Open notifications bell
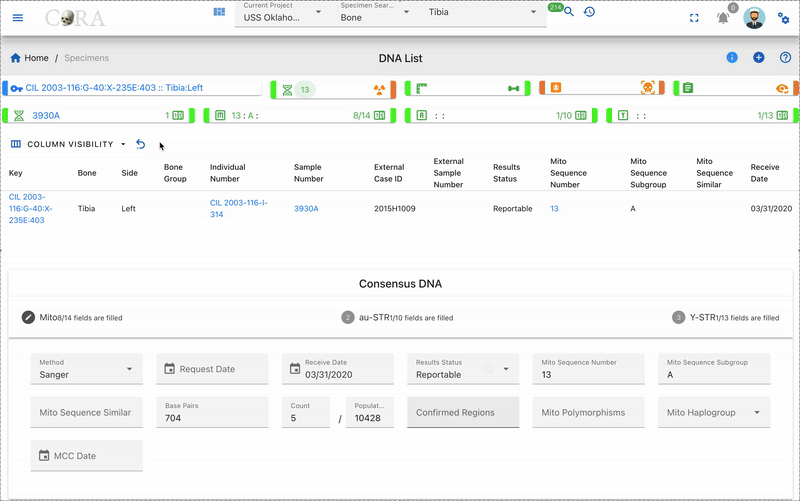This screenshot has width=800, height=501. tap(723, 18)
